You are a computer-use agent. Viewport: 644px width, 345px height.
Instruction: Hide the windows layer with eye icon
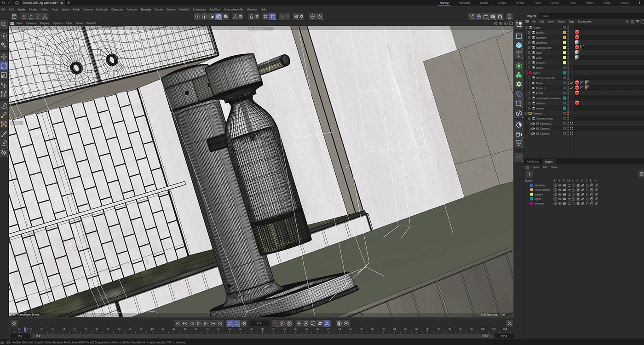[559, 185]
